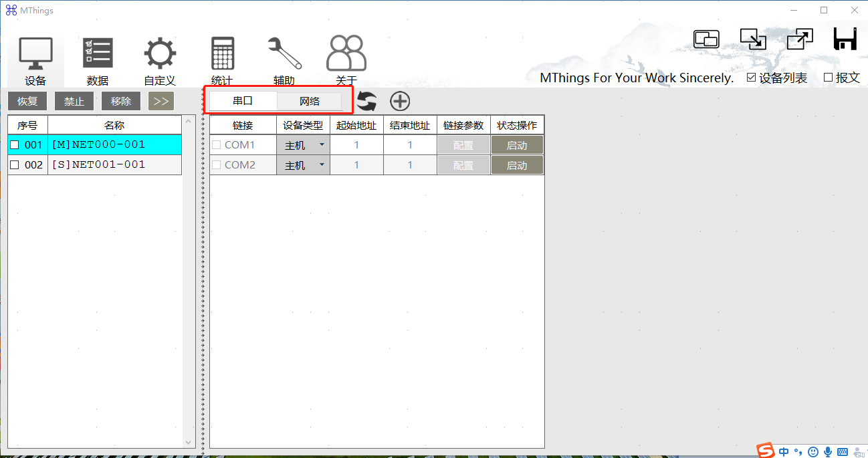Select the 串口 tab
The width and height of the screenshot is (868, 458).
243,102
